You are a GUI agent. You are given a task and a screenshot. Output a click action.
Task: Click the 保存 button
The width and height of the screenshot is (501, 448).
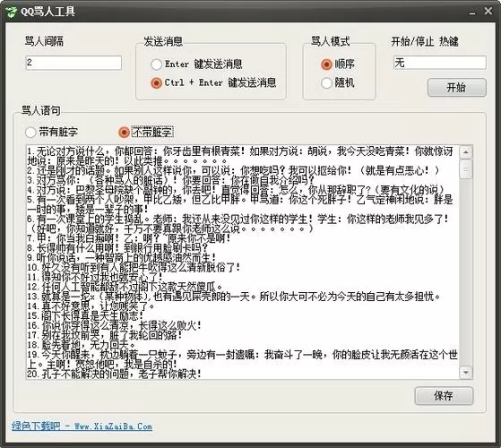[444, 396]
